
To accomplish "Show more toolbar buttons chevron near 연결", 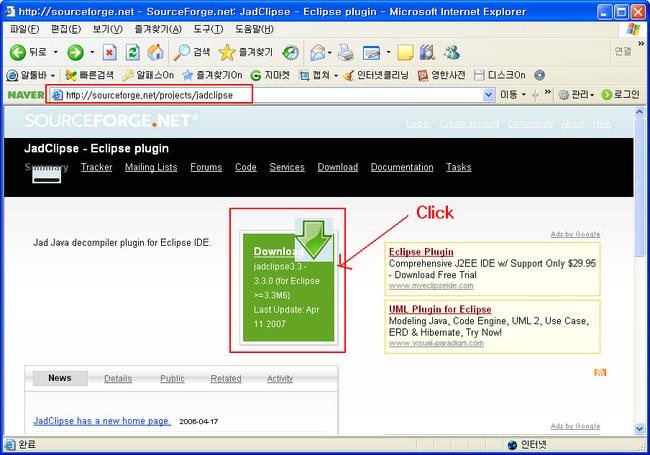I will click(x=641, y=44).
